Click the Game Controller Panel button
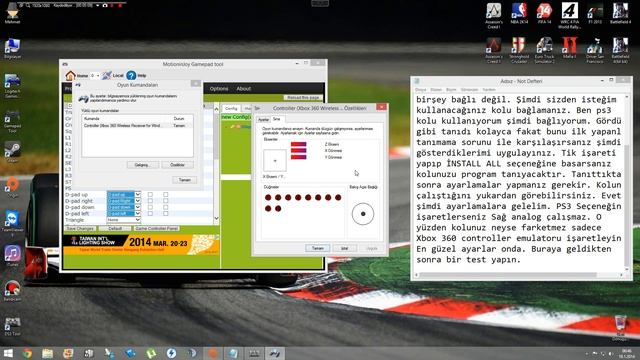This screenshot has width=640, height=360. (x=157, y=228)
